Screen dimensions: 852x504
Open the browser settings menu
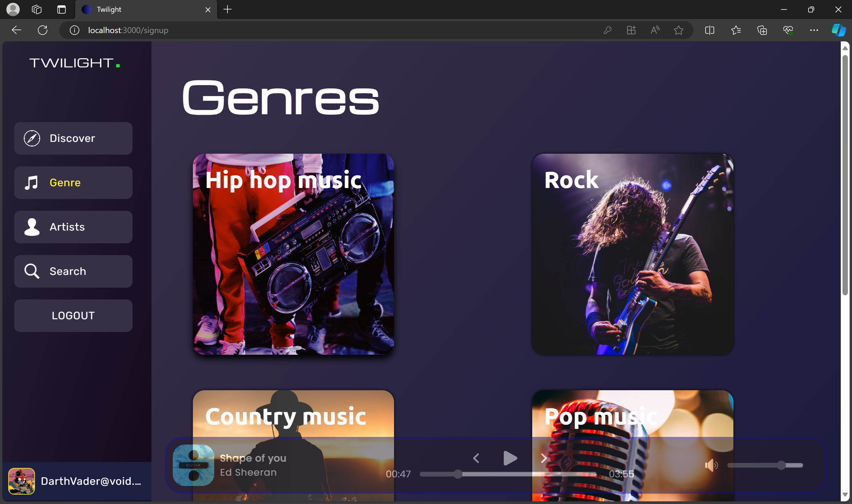pyautogui.click(x=814, y=30)
